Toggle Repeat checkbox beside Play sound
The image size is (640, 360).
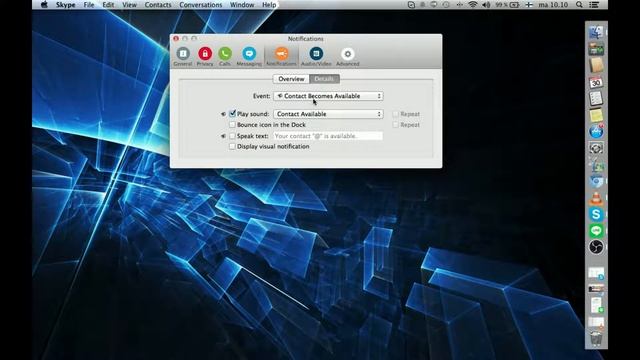tap(395, 114)
